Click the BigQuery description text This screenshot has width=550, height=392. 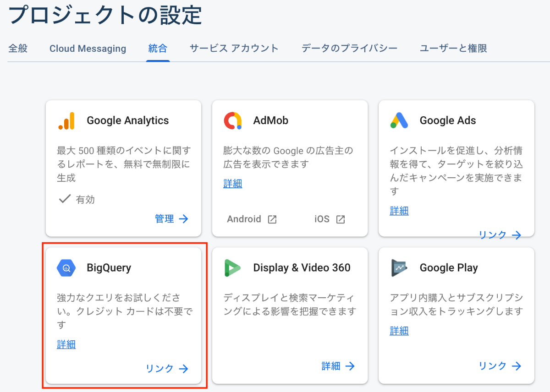125,311
